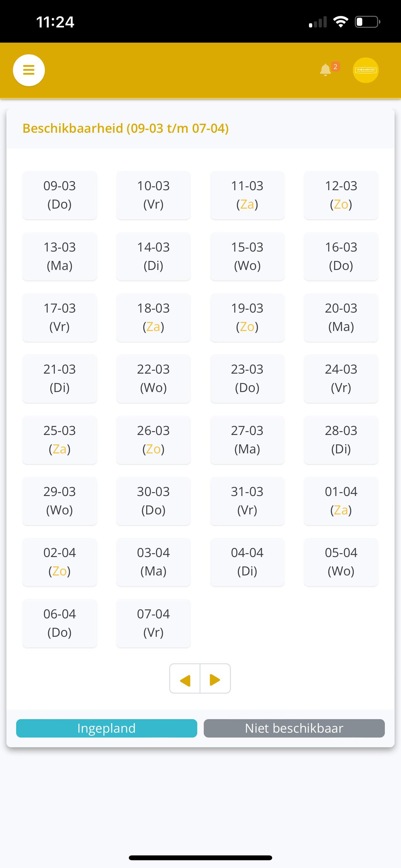Tap the yellow profile avatar
401x868 pixels.
(x=365, y=70)
